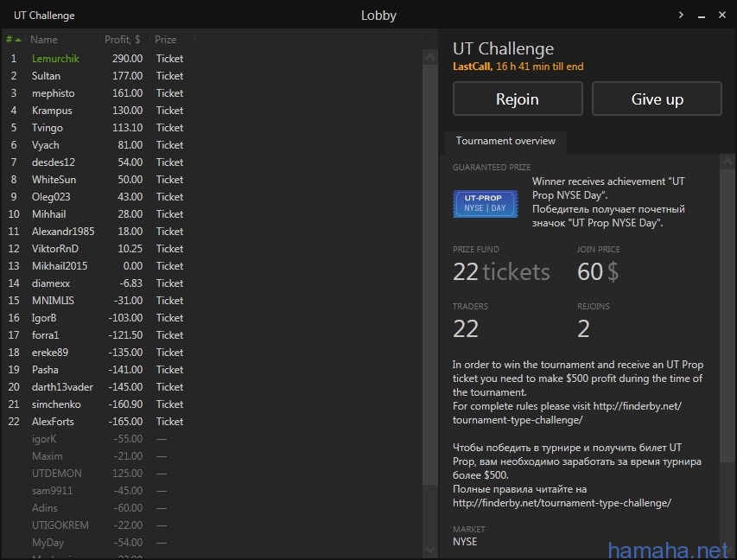Select player AlexForts row
The height and width of the screenshot is (560, 737).
213,421
